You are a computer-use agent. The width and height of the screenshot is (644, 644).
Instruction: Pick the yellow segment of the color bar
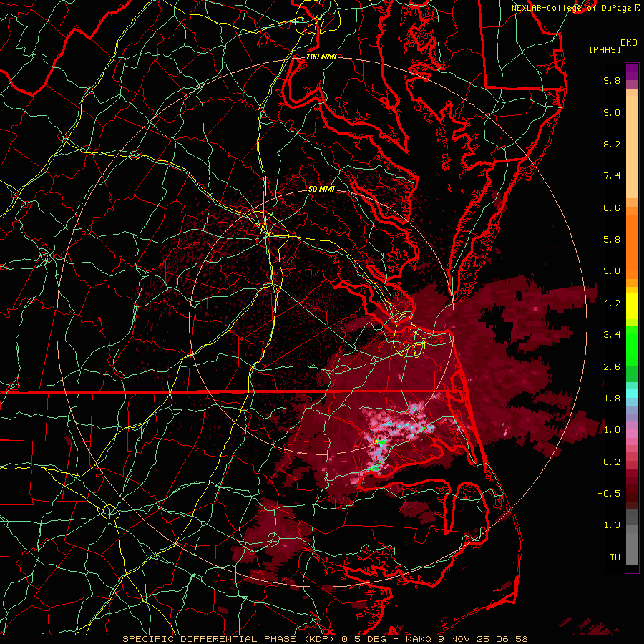tap(632, 306)
